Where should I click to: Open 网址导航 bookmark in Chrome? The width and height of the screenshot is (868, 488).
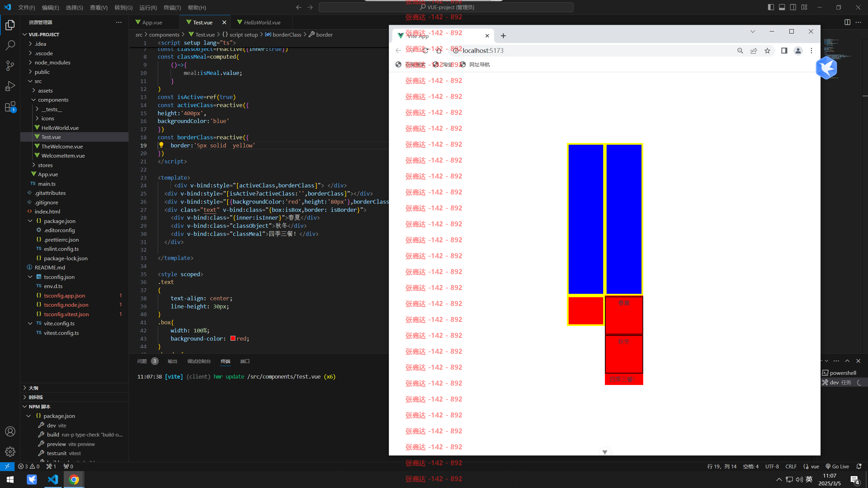475,64
